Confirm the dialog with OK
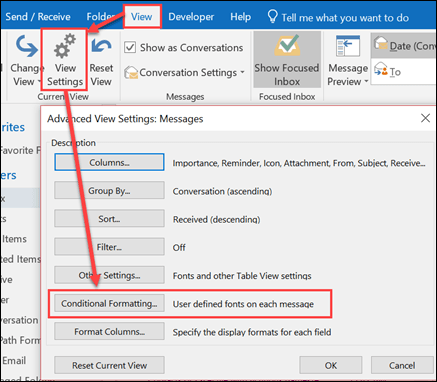The image size is (437, 382). pyautogui.click(x=331, y=365)
